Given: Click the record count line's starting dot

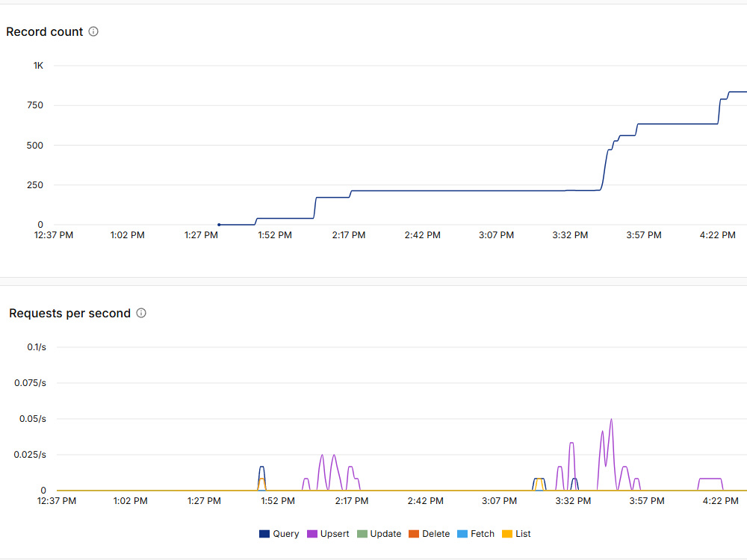Looking at the screenshot, I should tap(219, 224).
